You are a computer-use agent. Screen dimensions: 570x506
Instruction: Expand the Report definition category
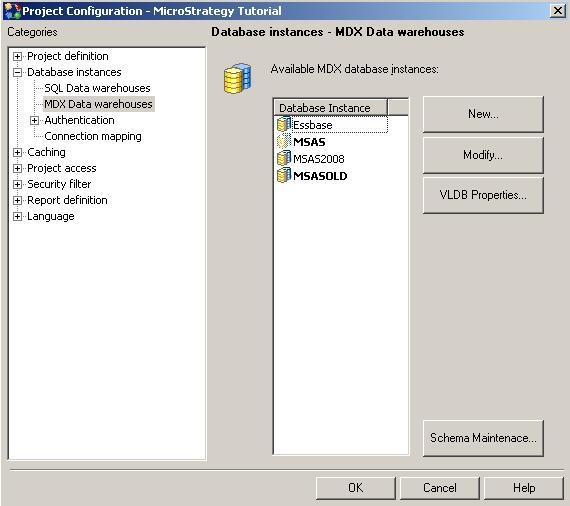pyautogui.click(x=17, y=200)
